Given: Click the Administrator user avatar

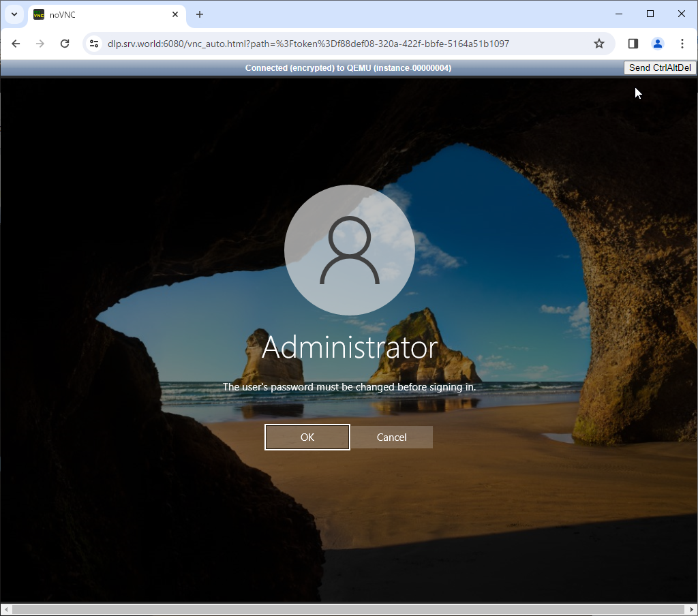Looking at the screenshot, I should [349, 250].
